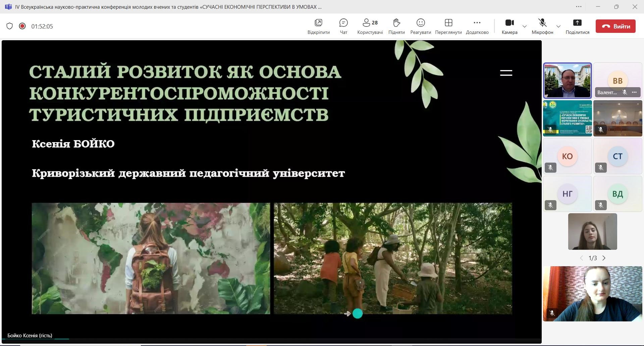Open the Chat panel
Screen dimensions: 644x346
[x=343, y=26]
